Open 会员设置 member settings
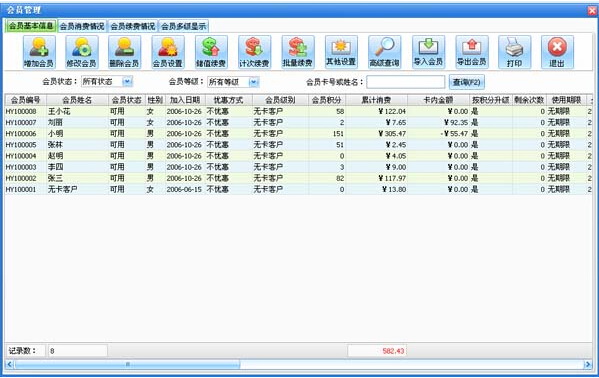 pyautogui.click(x=168, y=52)
